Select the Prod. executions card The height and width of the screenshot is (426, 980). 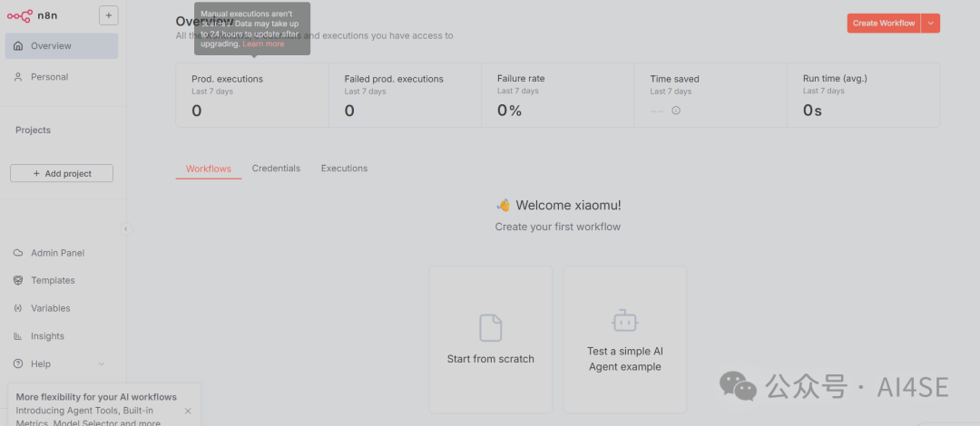click(252, 95)
